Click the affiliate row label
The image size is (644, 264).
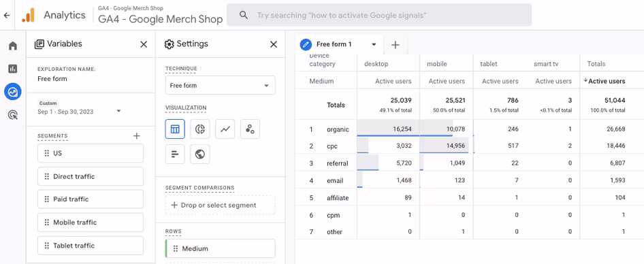tap(338, 198)
